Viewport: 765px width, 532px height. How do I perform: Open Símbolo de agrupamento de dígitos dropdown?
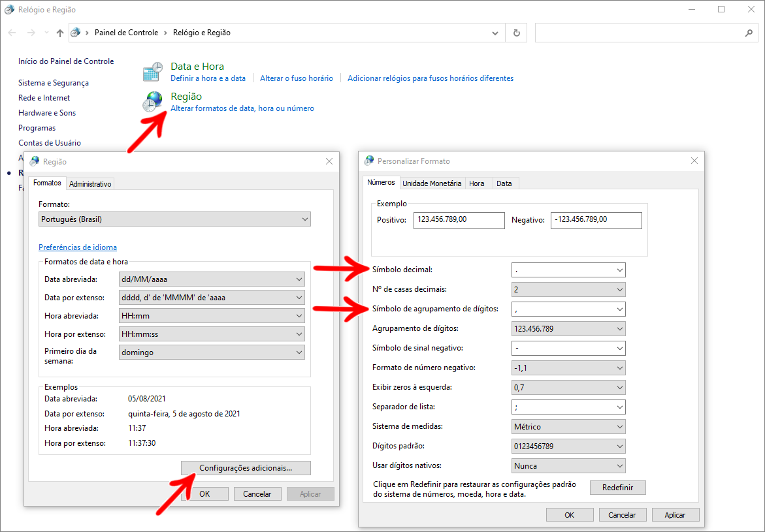click(568, 309)
